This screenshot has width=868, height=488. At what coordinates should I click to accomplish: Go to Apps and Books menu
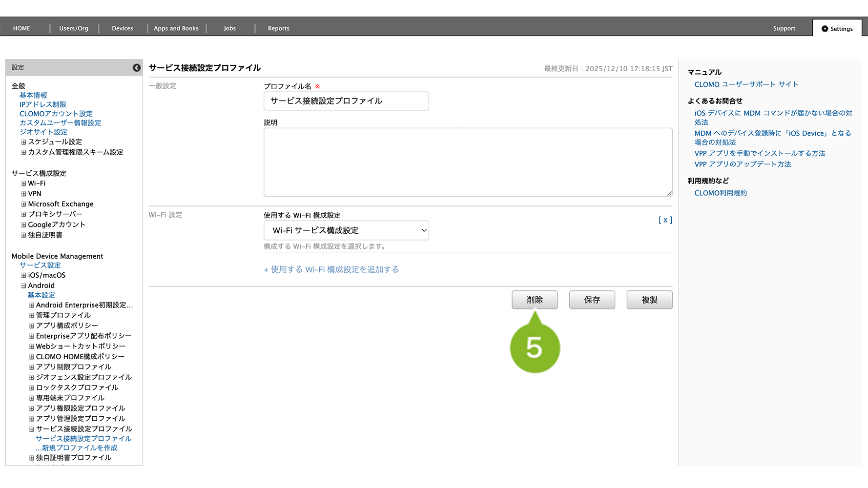176,28
